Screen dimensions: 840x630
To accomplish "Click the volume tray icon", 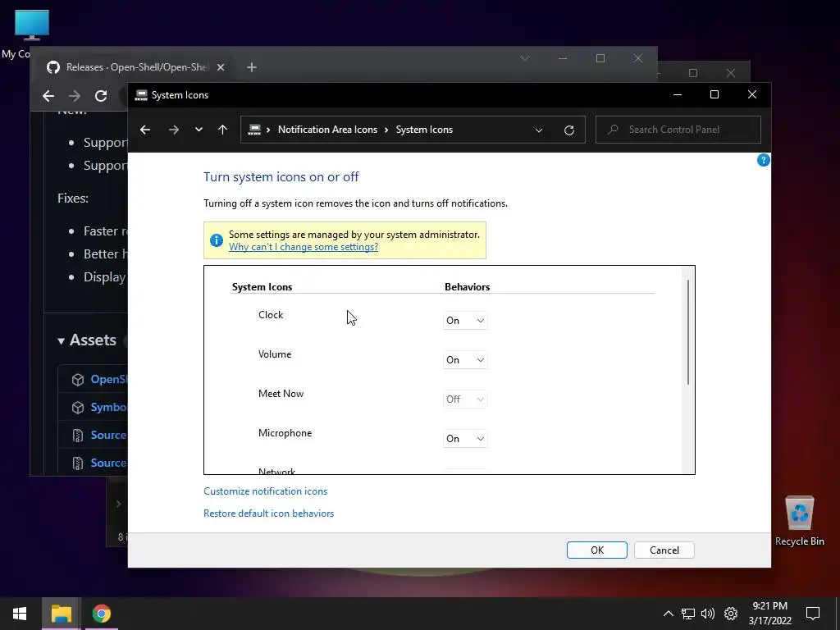I will click(x=708, y=614).
